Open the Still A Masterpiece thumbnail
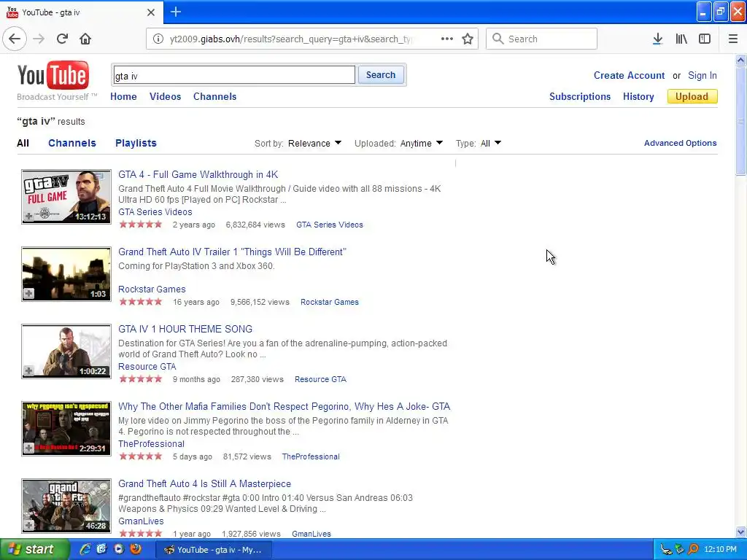The image size is (747, 560). coord(66,506)
